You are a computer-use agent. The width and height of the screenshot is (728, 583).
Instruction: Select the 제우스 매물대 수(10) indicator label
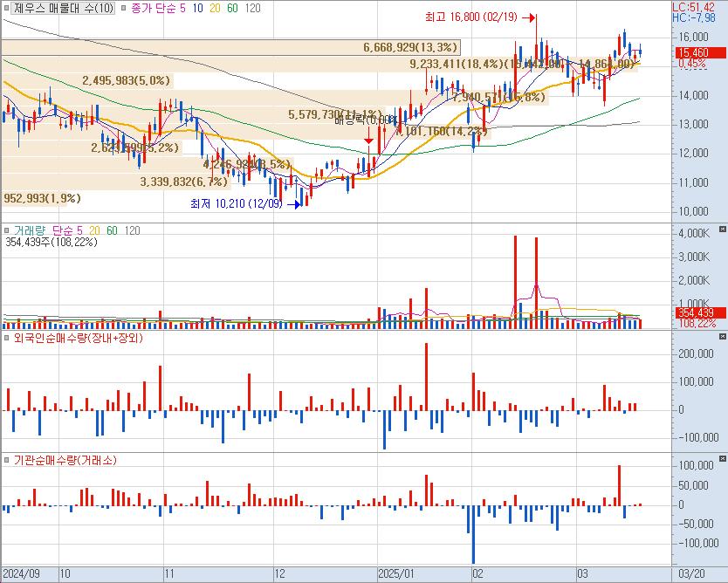pyautogui.click(x=63, y=8)
